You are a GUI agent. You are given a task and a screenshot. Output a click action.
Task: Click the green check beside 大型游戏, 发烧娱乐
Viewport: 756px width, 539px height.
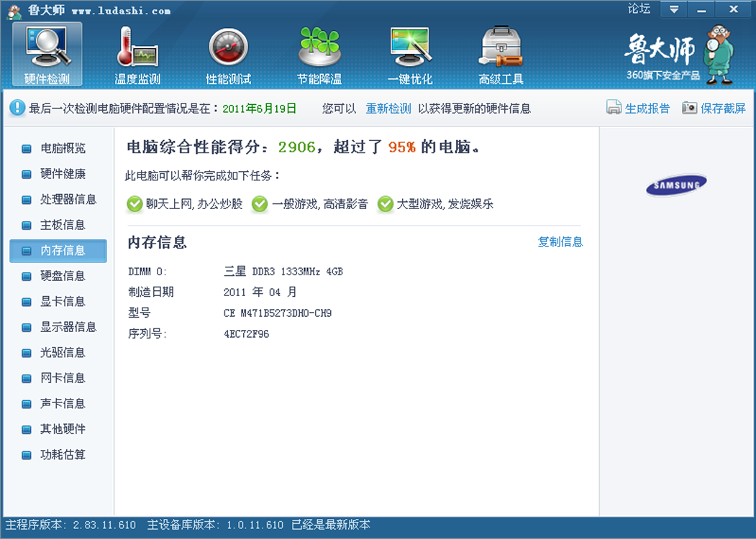coord(386,204)
